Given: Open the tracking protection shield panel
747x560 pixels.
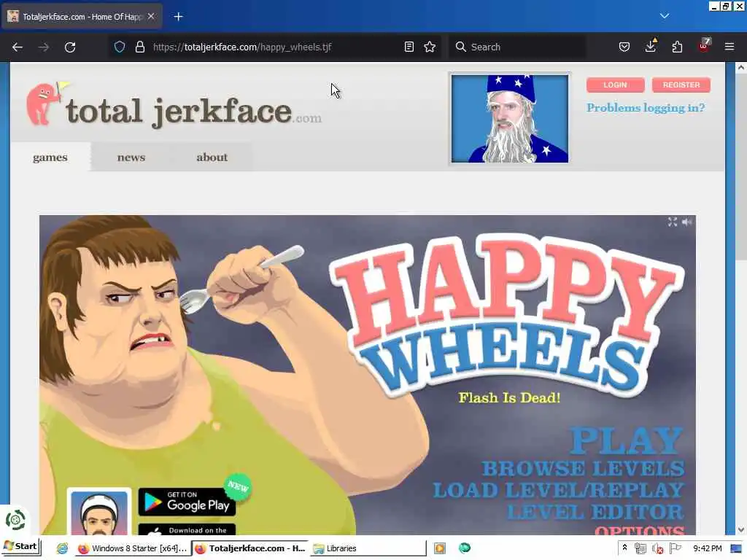Looking at the screenshot, I should [x=120, y=47].
